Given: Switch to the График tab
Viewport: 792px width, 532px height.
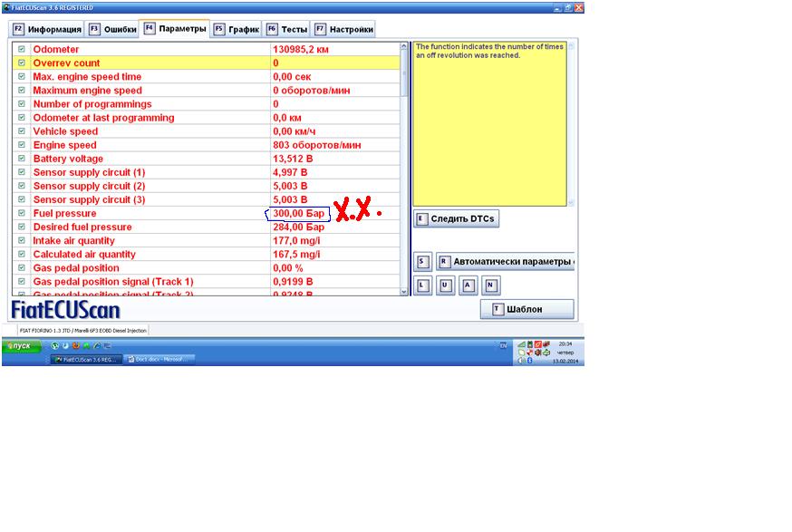Looking at the screenshot, I should click(237, 29).
